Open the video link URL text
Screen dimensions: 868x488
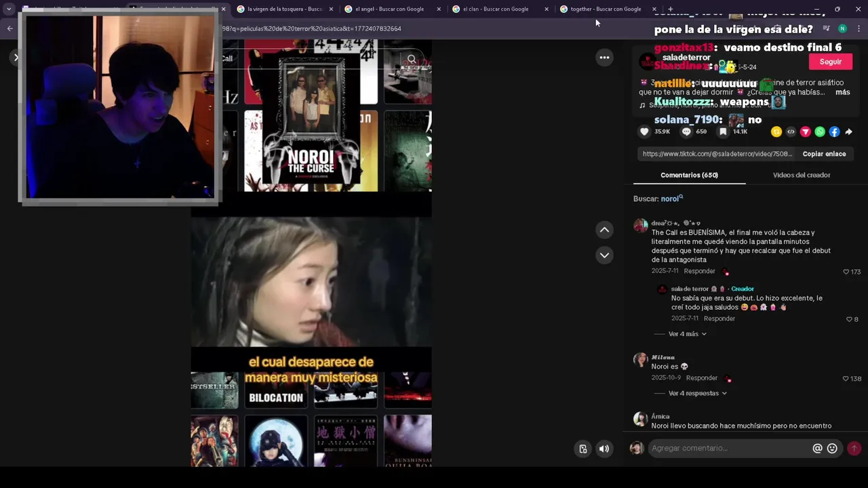[x=717, y=154]
